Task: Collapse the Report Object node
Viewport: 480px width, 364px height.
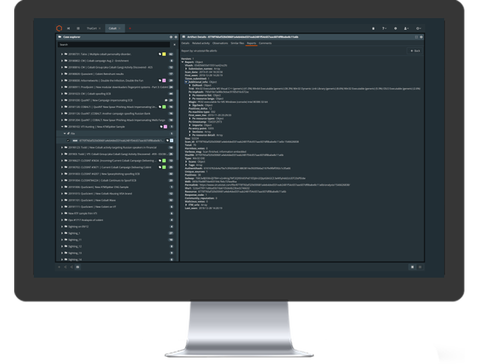Action: coord(183,62)
